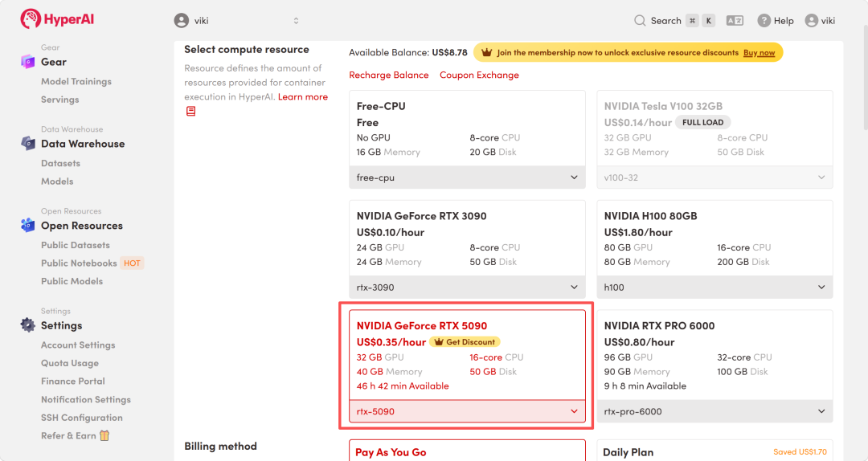Click the HOT badge beside Public Notebooks
Viewport: 868px width, 461px height.
pos(132,263)
